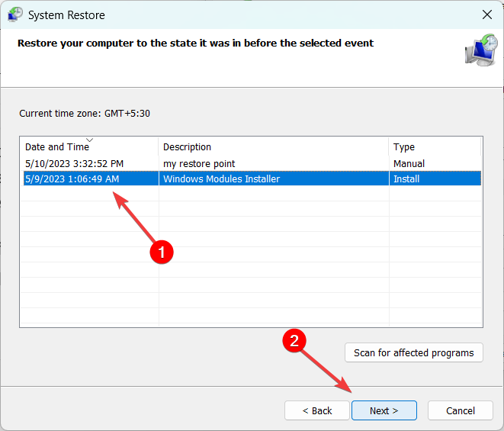Click the red number 2 annotation badge

click(x=296, y=341)
